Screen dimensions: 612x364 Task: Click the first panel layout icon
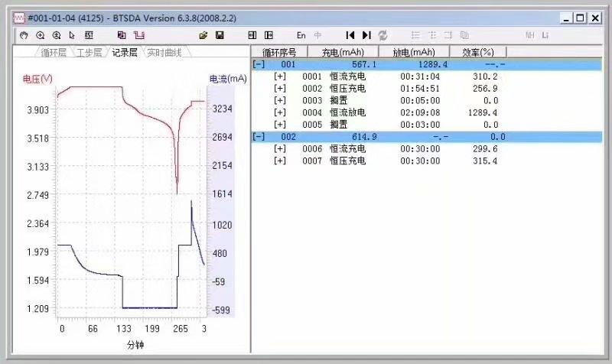pyautogui.click(x=252, y=35)
